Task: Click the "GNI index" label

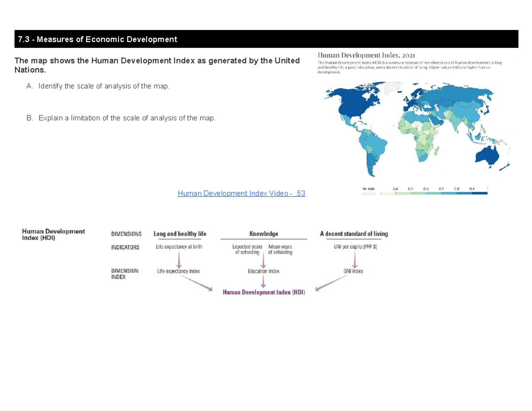Action: coord(353,271)
